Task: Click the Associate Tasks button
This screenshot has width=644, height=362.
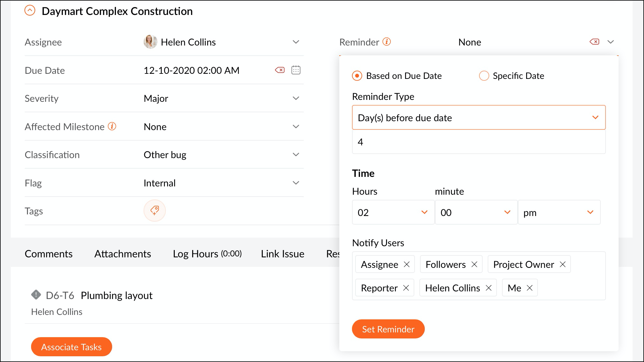Action: coord(71,347)
